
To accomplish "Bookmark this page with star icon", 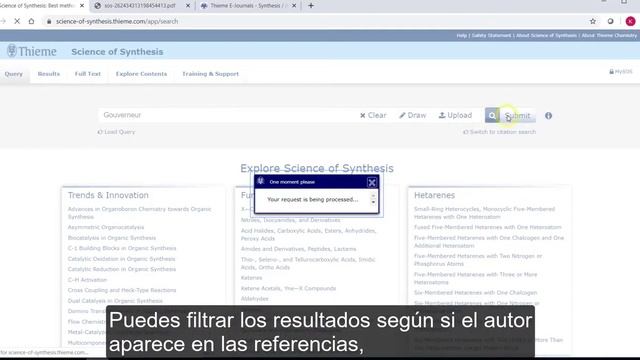I will coord(593,21).
